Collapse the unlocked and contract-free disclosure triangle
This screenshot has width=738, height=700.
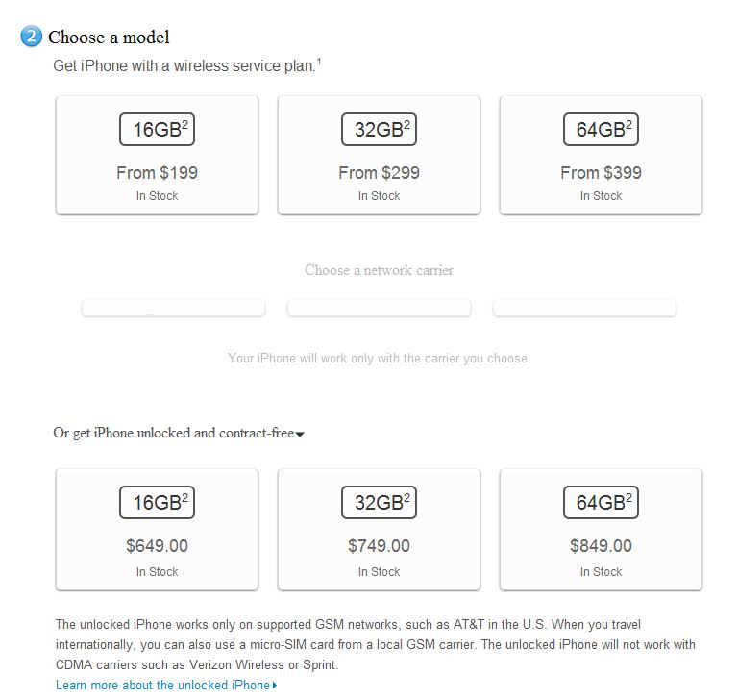pyautogui.click(x=300, y=435)
